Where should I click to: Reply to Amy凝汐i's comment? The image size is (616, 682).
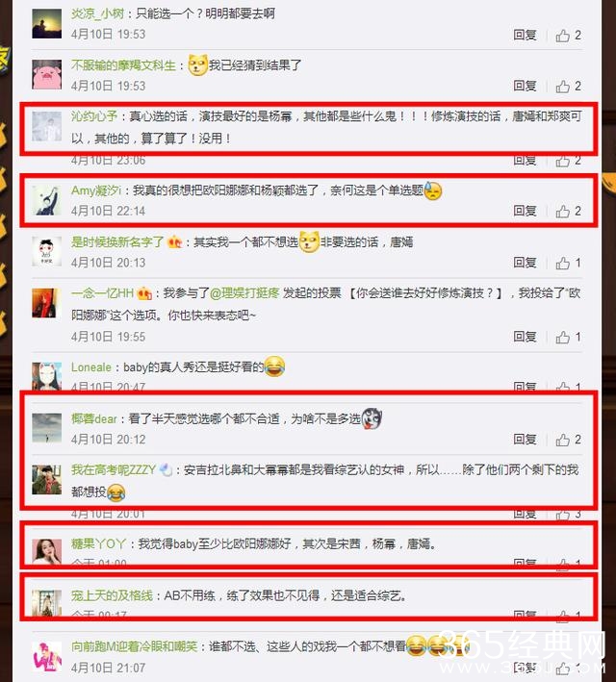click(525, 211)
